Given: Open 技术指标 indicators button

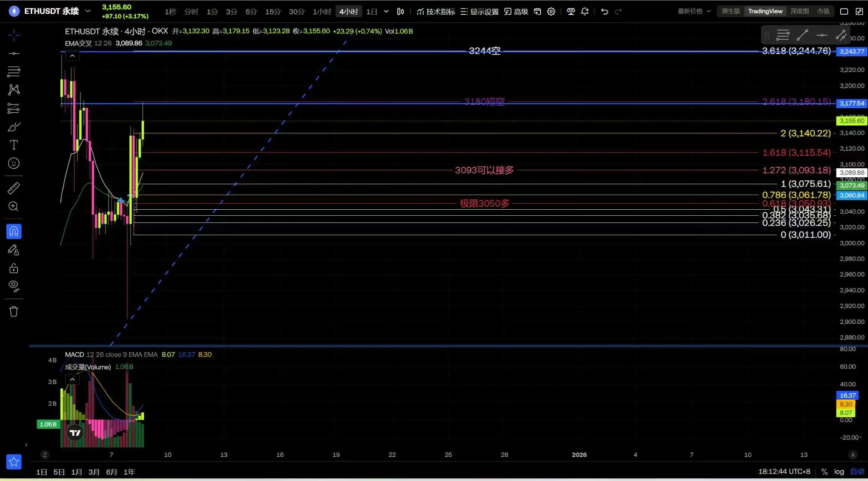Looking at the screenshot, I should 436,12.
